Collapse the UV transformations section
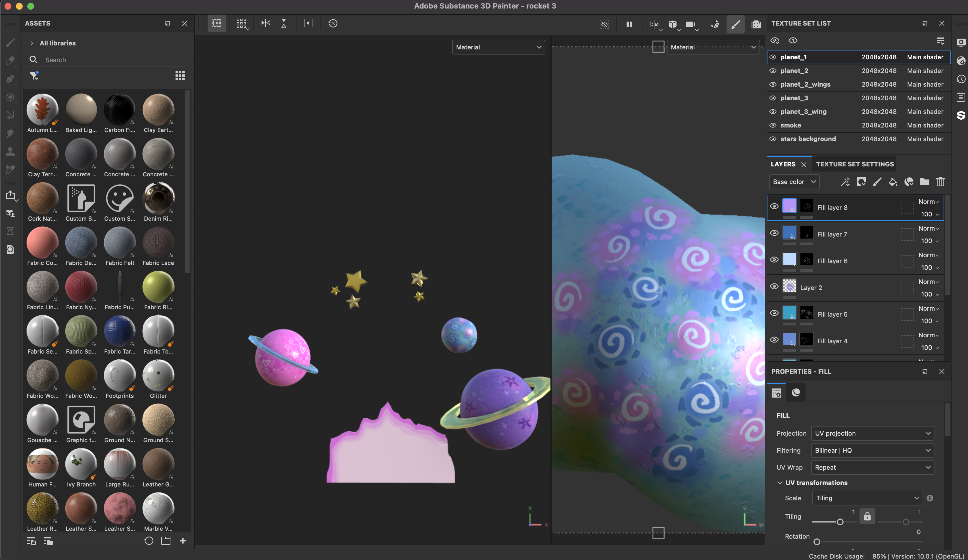 pos(780,483)
